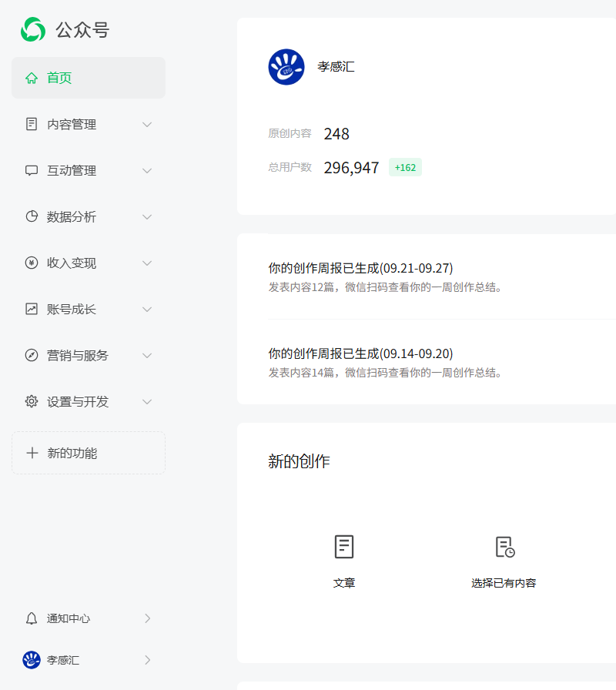Image resolution: width=616 pixels, height=690 pixels.
Task: Click the 文章 label under new creation
Action: [344, 583]
